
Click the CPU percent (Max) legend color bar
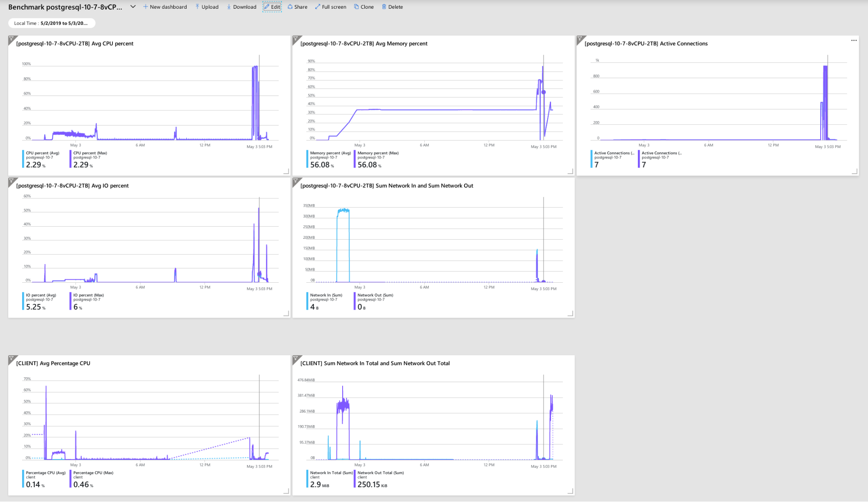(70, 159)
